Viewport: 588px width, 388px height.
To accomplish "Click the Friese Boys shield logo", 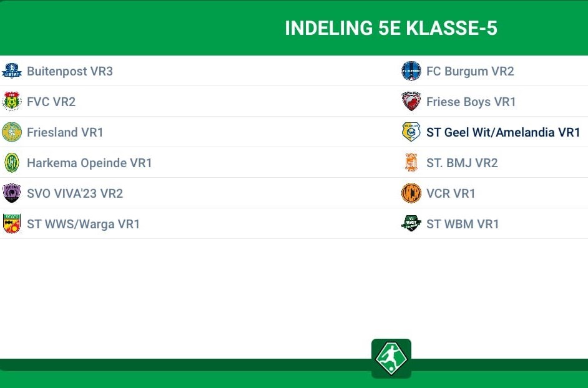I will 411,101.
